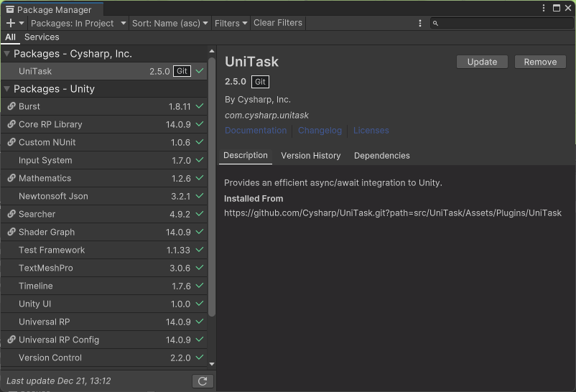Collapse the Packages - Unity group
This screenshot has width=576, height=392.
[6, 89]
